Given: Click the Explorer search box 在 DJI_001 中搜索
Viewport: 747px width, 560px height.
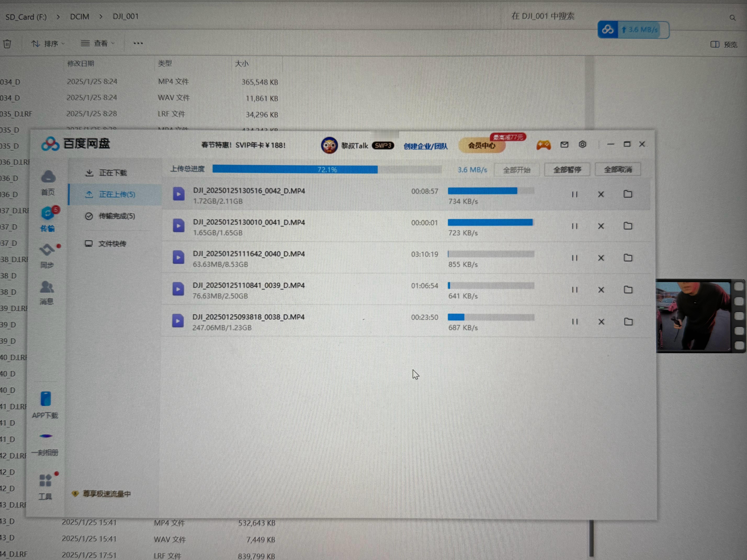Looking at the screenshot, I should [x=543, y=16].
